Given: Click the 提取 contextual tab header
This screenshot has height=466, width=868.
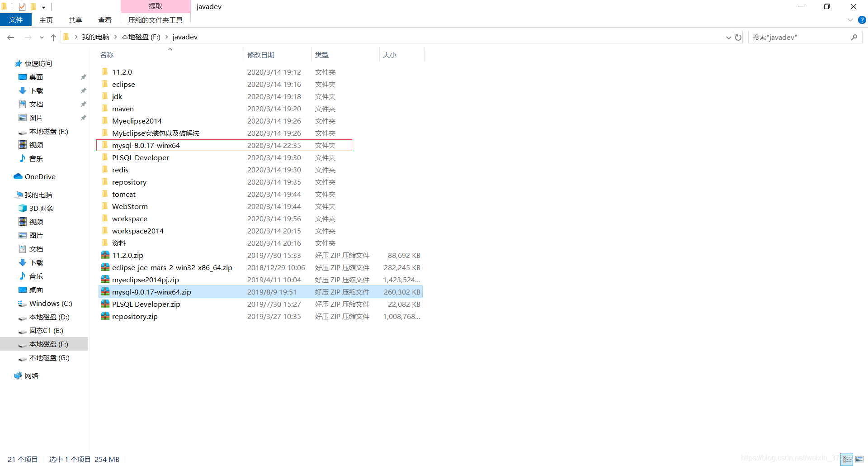Looking at the screenshot, I should [x=156, y=6].
